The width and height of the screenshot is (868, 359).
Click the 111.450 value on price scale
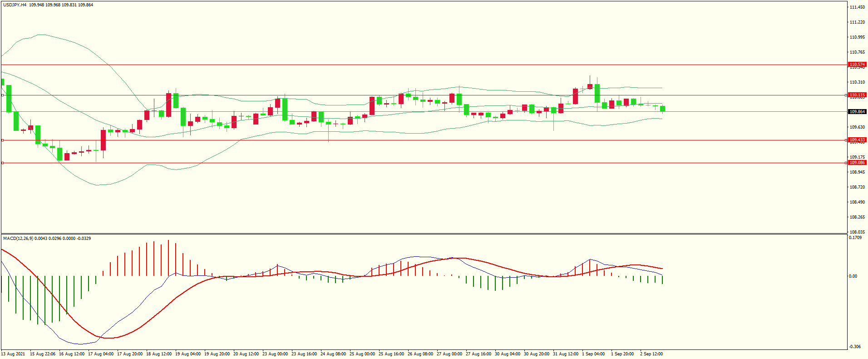coord(857,7)
